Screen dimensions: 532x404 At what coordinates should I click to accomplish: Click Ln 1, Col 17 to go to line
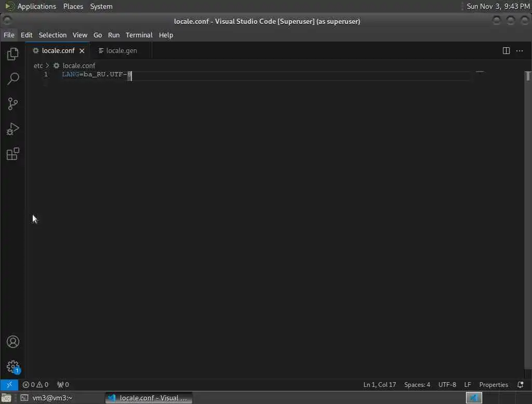pos(379,385)
